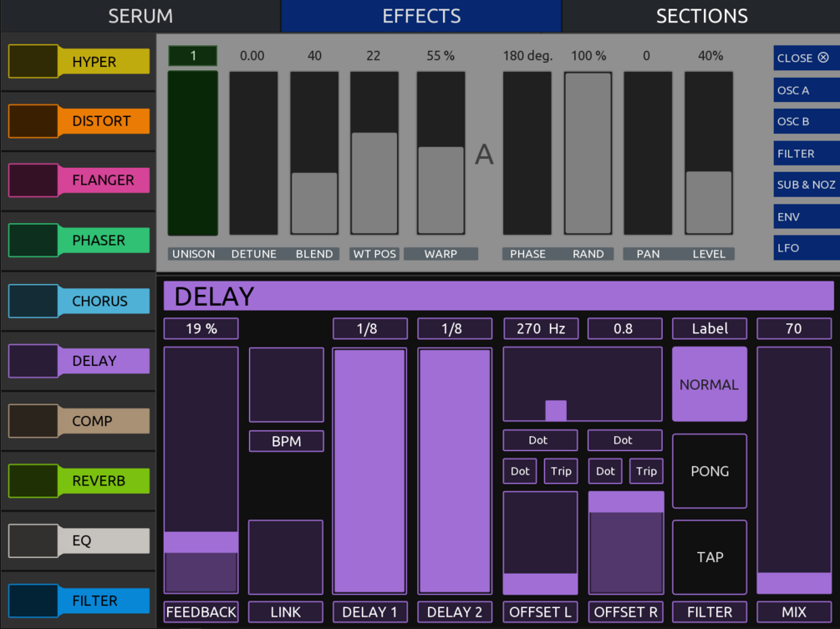
Task: Open the OSC A section
Action: [x=807, y=90]
